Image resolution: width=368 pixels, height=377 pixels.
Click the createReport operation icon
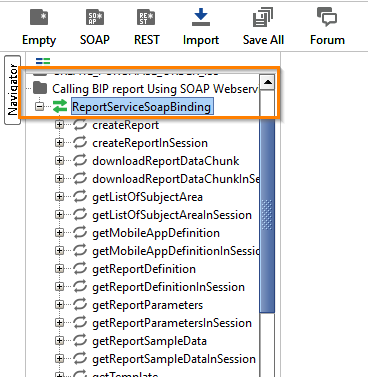click(80, 125)
